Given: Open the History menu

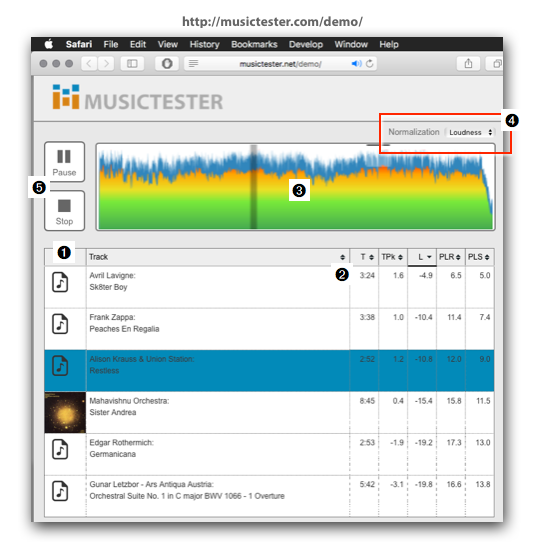Looking at the screenshot, I should pyautogui.click(x=205, y=44).
